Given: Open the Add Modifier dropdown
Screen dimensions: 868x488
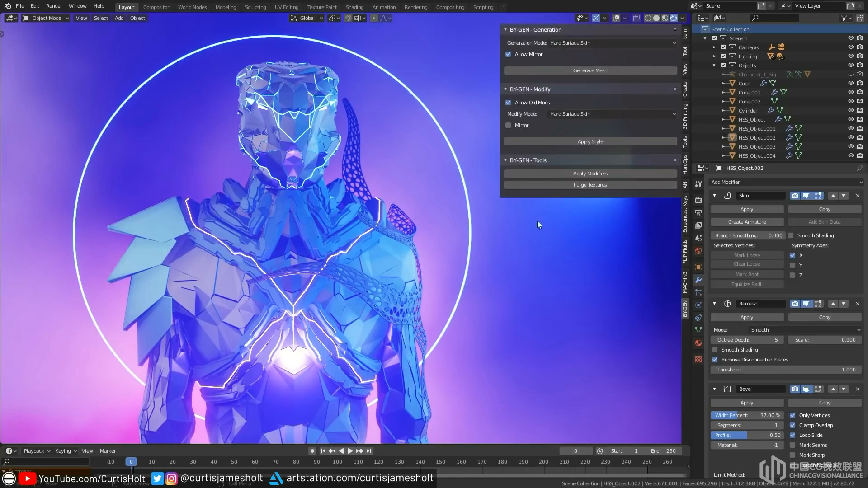Looking at the screenshot, I should click(787, 182).
